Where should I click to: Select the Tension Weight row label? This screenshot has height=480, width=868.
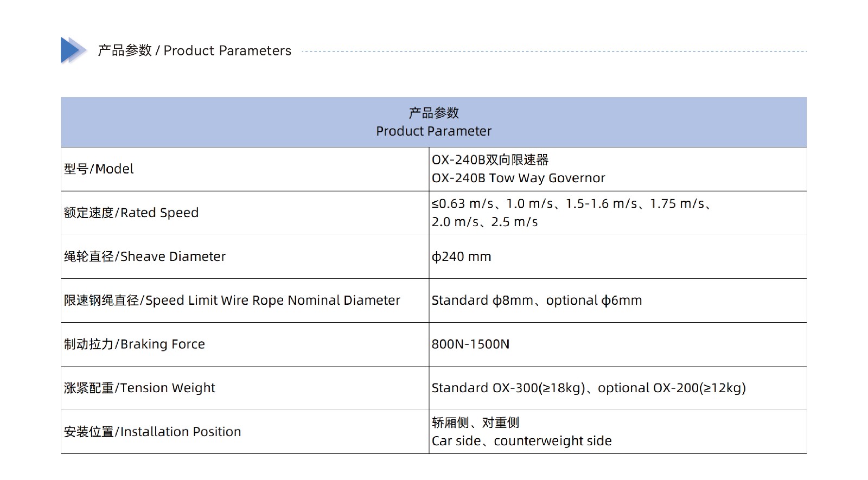tap(139, 388)
